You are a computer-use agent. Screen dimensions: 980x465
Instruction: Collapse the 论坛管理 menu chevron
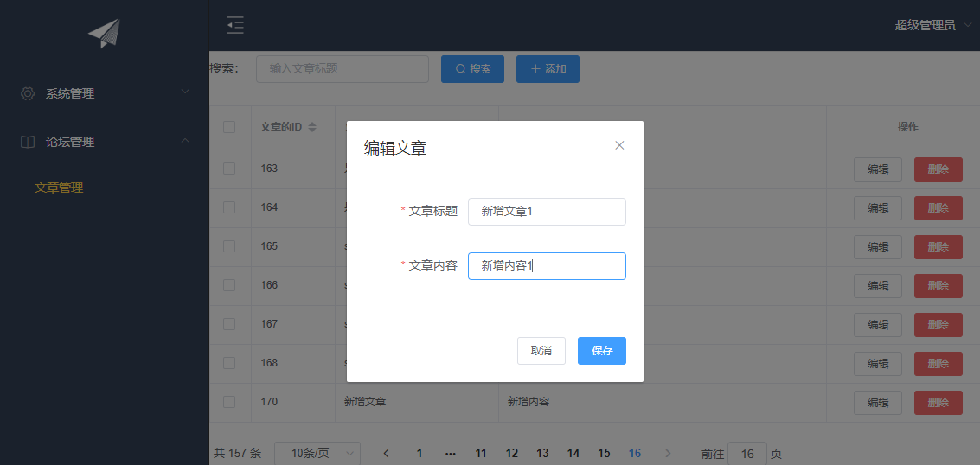(185, 140)
